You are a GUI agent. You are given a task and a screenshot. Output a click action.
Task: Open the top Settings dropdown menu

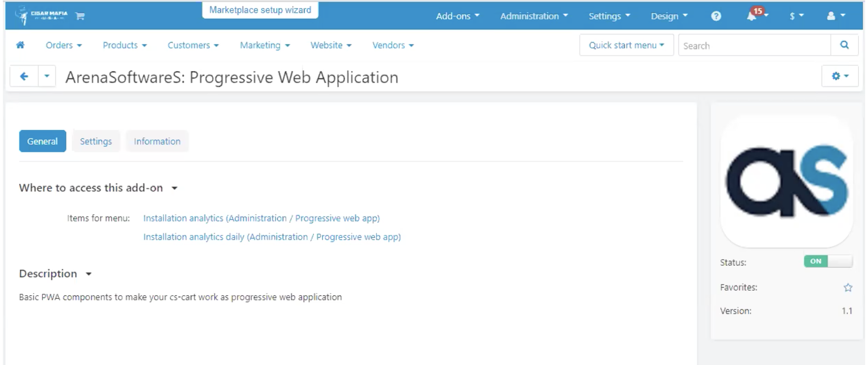coord(609,16)
